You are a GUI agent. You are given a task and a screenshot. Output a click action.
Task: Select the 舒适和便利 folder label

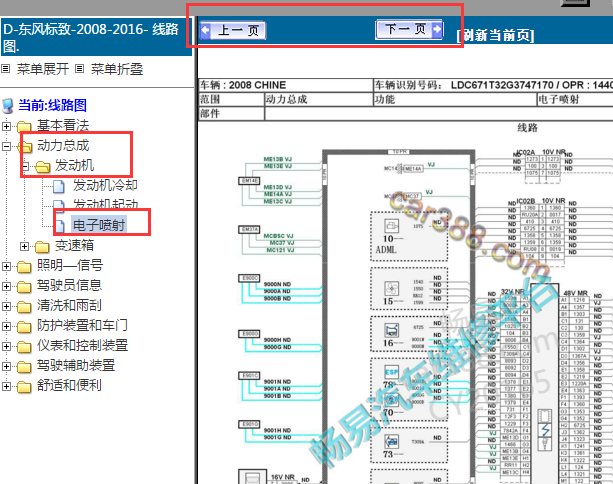point(70,385)
